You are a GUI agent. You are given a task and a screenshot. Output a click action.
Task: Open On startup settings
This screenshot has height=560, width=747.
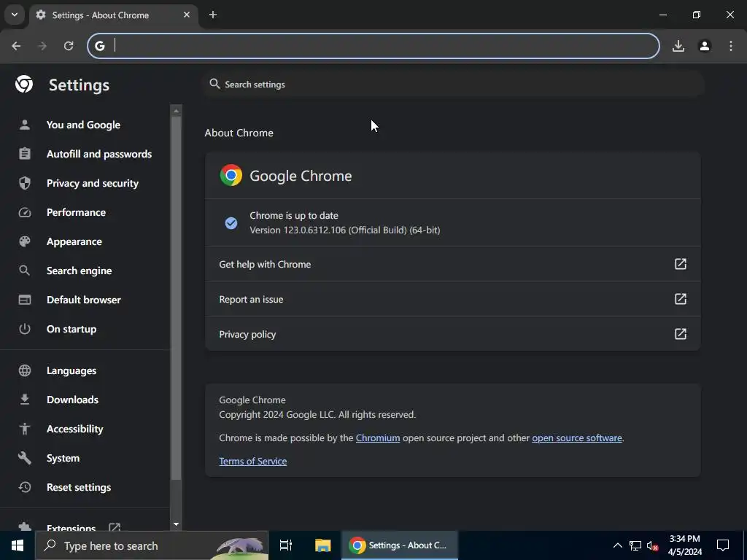pyautogui.click(x=71, y=329)
